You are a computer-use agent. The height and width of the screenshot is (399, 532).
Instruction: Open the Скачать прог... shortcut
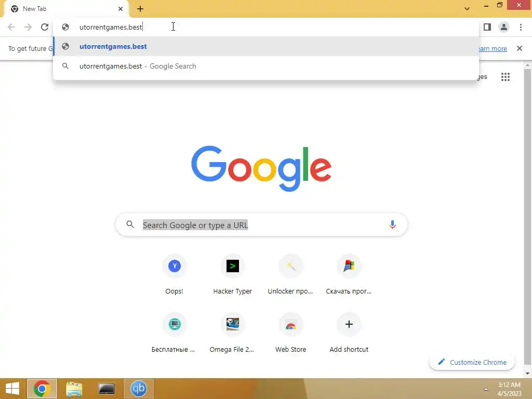(349, 274)
